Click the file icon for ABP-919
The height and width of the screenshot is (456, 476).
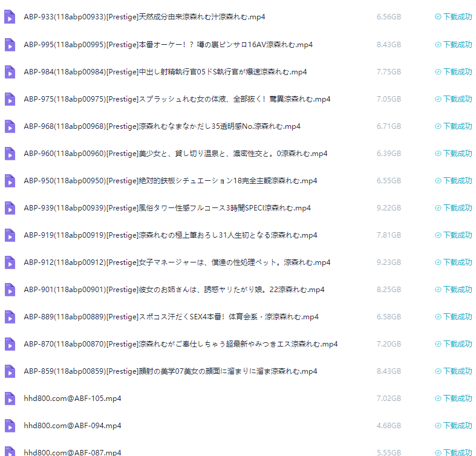[10, 235]
